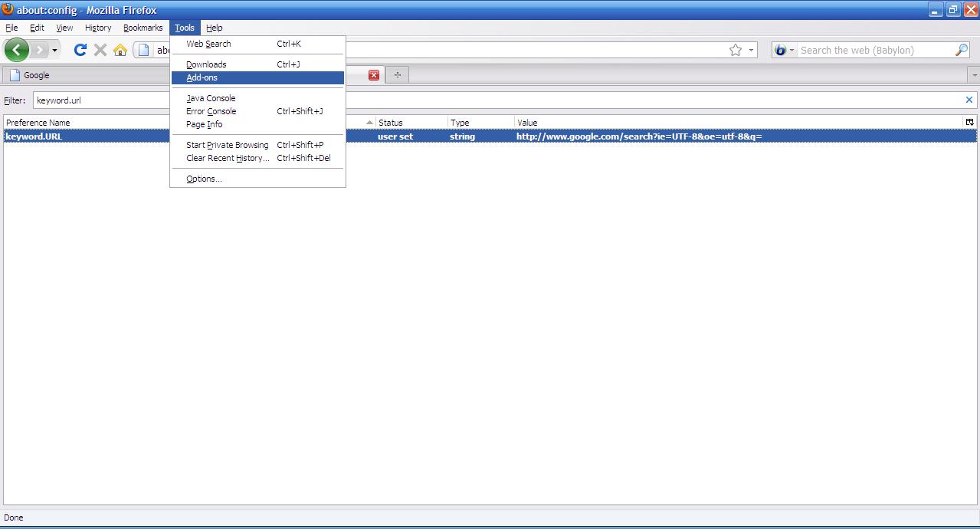Image resolution: width=980 pixels, height=529 pixels.
Task: Click the green Back navigation button
Action: [17, 50]
